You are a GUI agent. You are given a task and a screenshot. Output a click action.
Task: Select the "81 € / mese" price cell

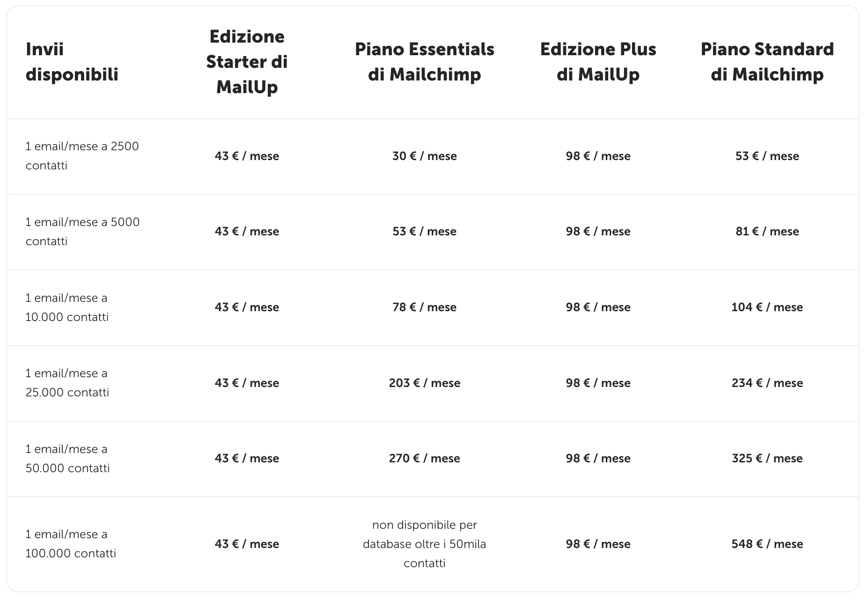pyautogui.click(x=767, y=232)
